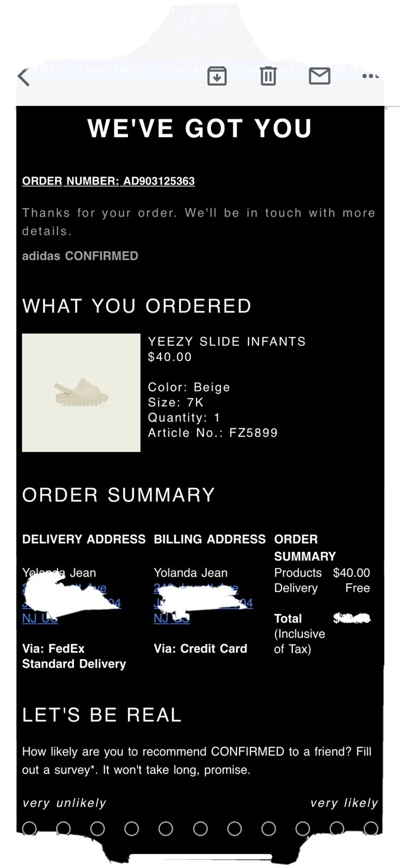The image size is (401, 868).
Task: Tap the YEEZY SLIDE INFANTS product title
Action: [x=227, y=342]
